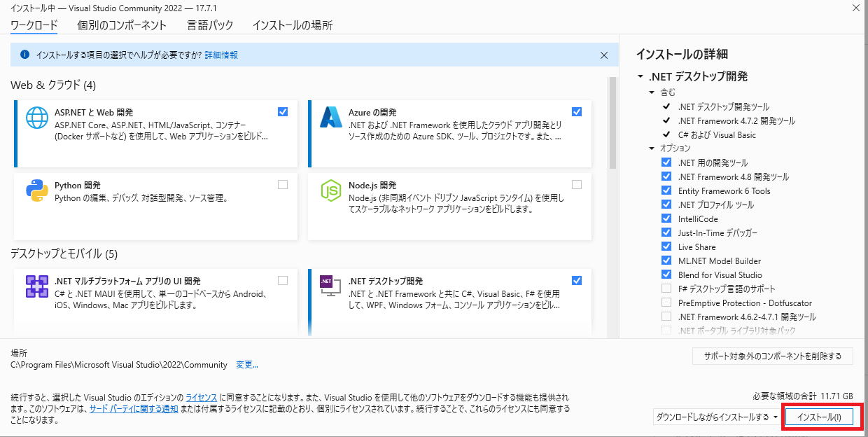Collapse the オプション section

pos(652,148)
